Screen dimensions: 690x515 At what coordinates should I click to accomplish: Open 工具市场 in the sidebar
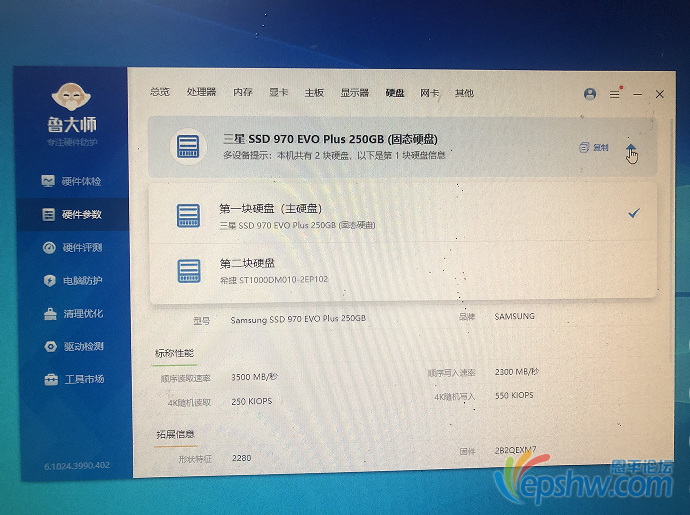74,379
